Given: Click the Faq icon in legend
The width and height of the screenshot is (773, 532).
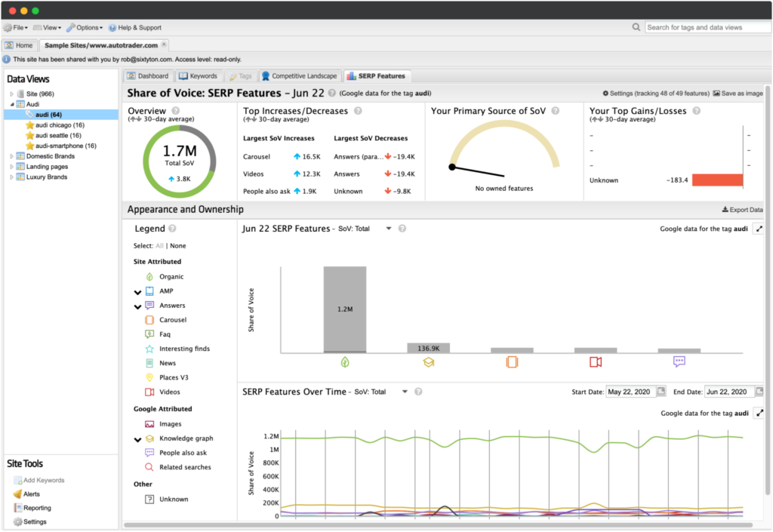Looking at the screenshot, I should (x=149, y=334).
